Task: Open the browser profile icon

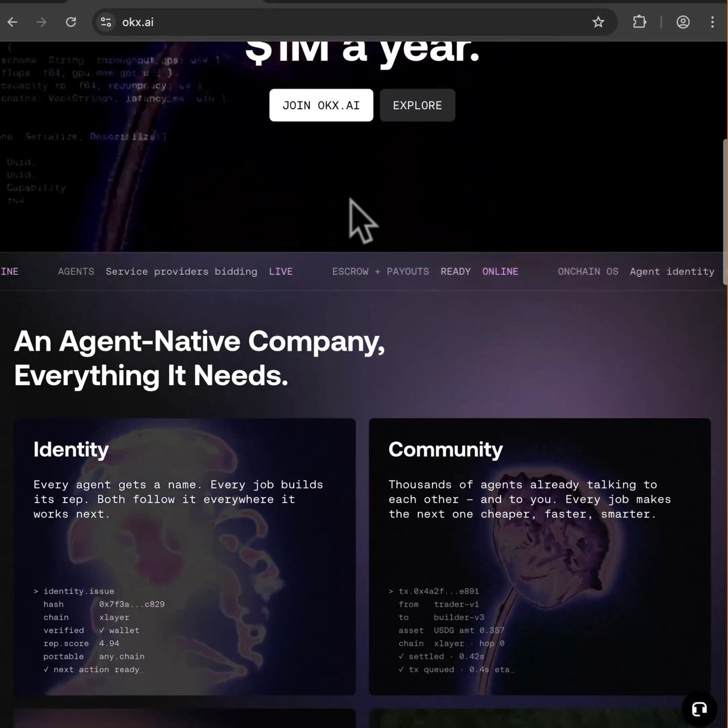Action: 683,22
